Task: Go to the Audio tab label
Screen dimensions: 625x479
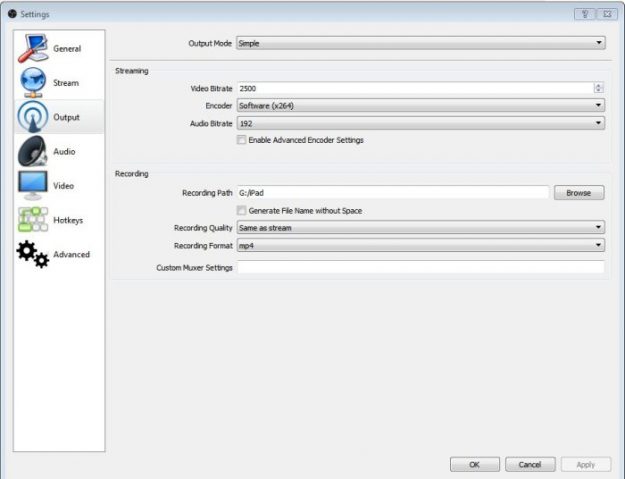Action: pyautogui.click(x=64, y=151)
